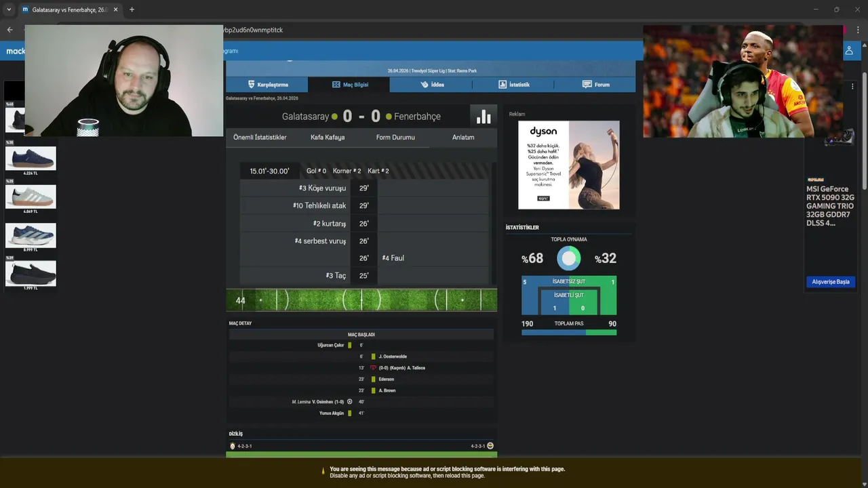Open the tab search dropdown arrow
Screen dimensions: 868x488
pos(9,9)
